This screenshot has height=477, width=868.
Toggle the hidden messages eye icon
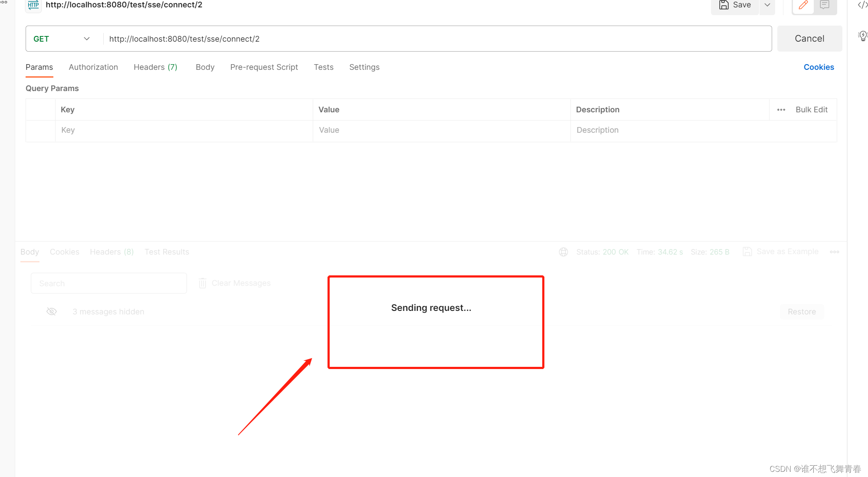(52, 311)
